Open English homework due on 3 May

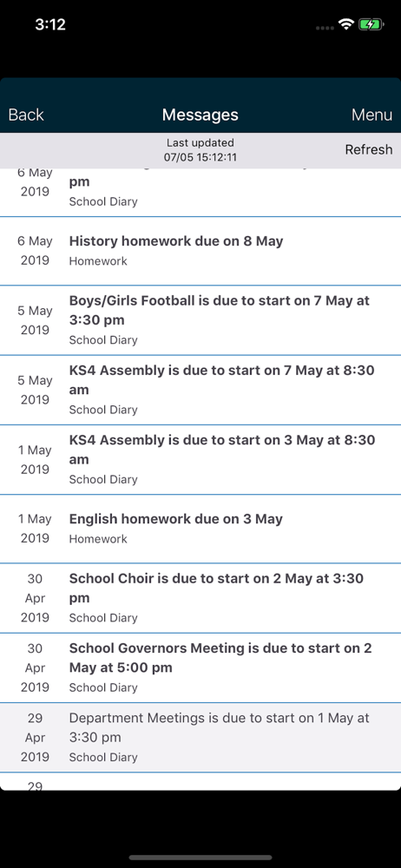(200, 529)
